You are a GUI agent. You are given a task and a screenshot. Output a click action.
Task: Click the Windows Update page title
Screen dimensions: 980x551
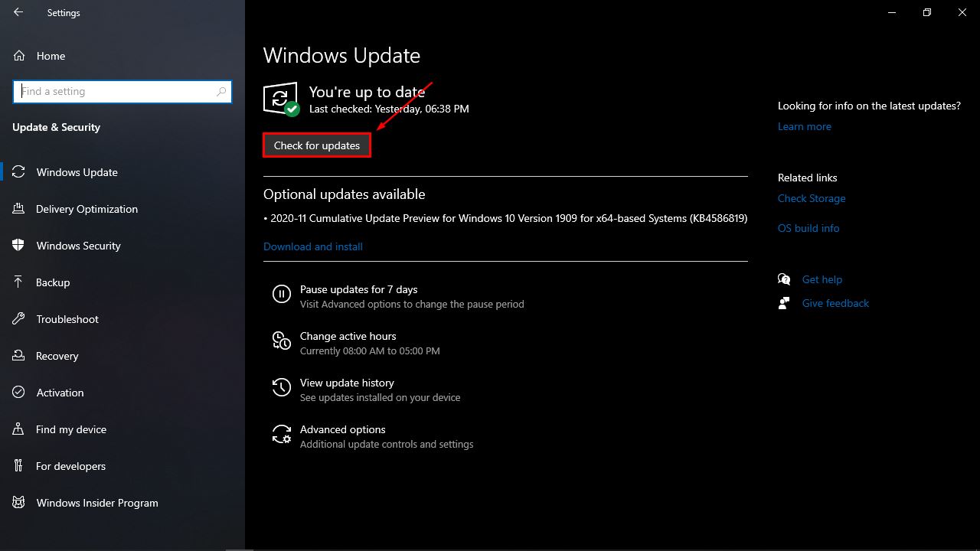[x=341, y=56]
